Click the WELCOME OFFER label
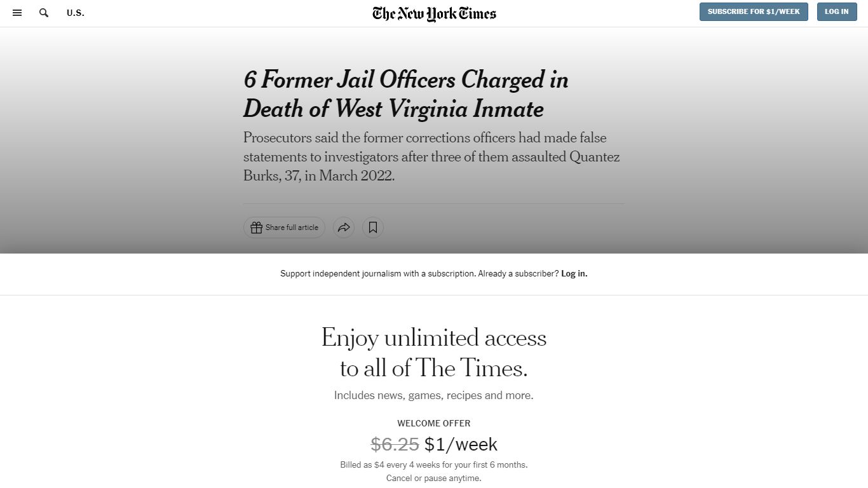Viewport: 868px width, 488px height. (434, 423)
